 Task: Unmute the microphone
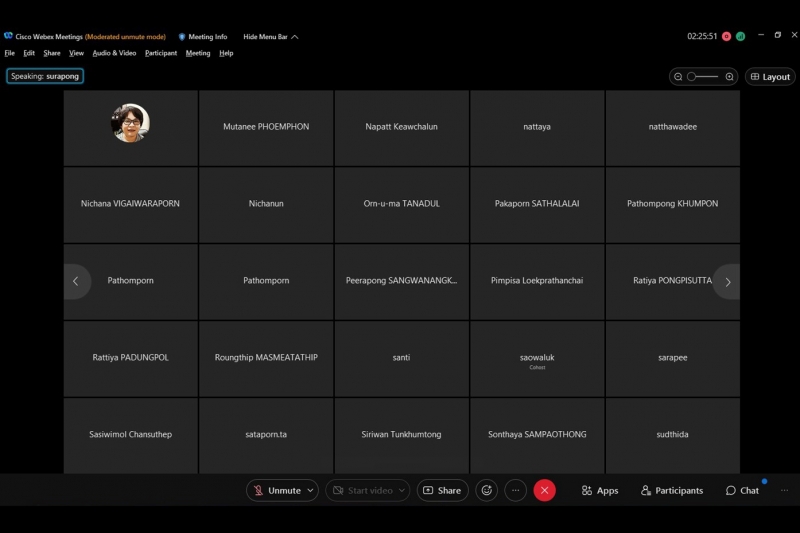(276, 490)
